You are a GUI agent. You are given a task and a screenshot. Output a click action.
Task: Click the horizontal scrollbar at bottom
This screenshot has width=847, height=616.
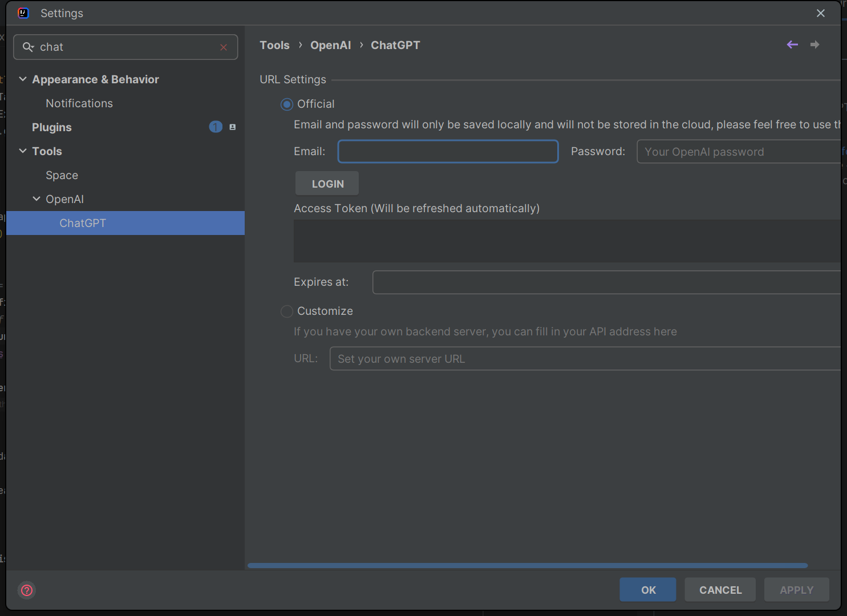pos(527,566)
